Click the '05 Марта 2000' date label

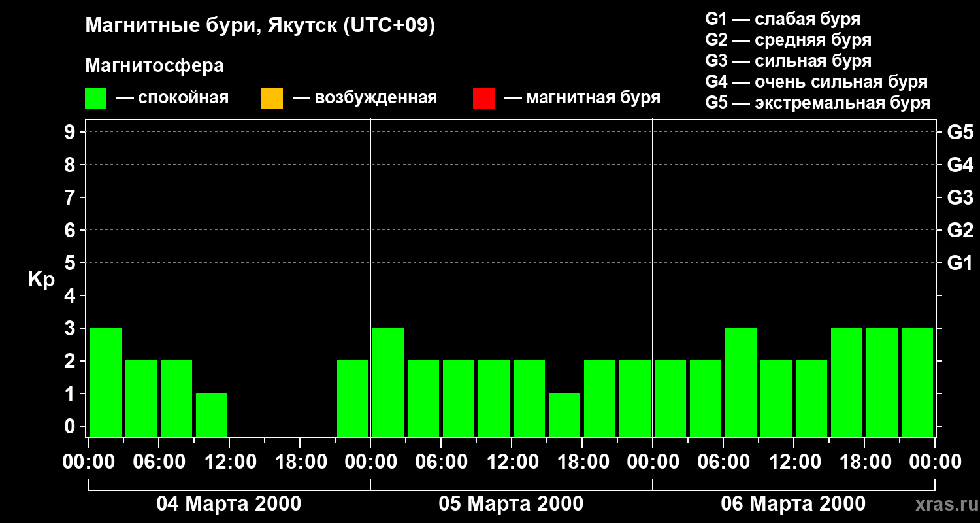511,504
